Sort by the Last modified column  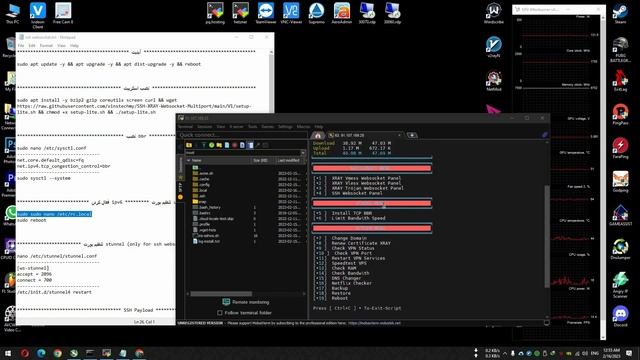290,160
